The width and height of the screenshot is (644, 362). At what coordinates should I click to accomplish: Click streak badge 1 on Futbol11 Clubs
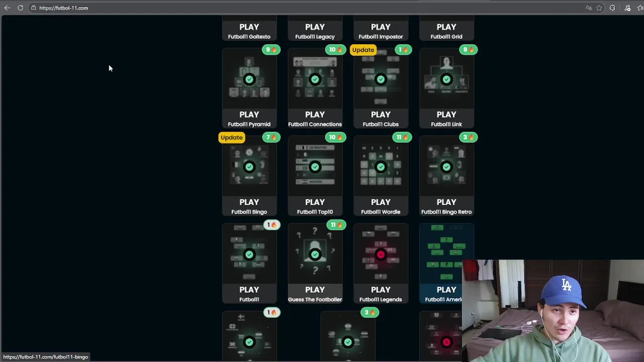click(x=403, y=50)
